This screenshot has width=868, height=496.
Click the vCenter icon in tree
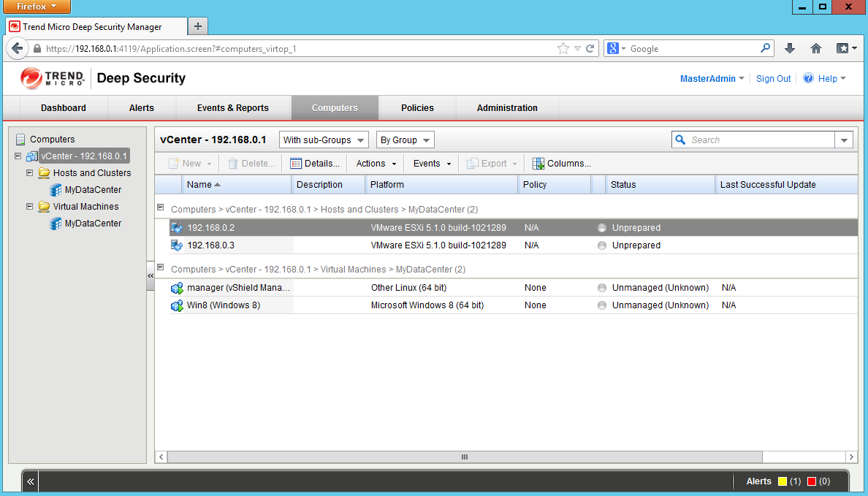(x=32, y=156)
